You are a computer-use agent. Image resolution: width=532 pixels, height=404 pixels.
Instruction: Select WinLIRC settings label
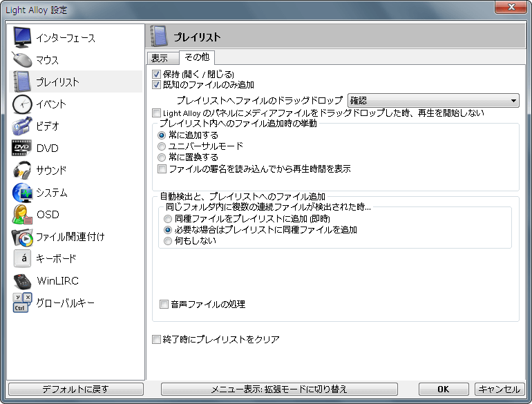pyautogui.click(x=57, y=281)
